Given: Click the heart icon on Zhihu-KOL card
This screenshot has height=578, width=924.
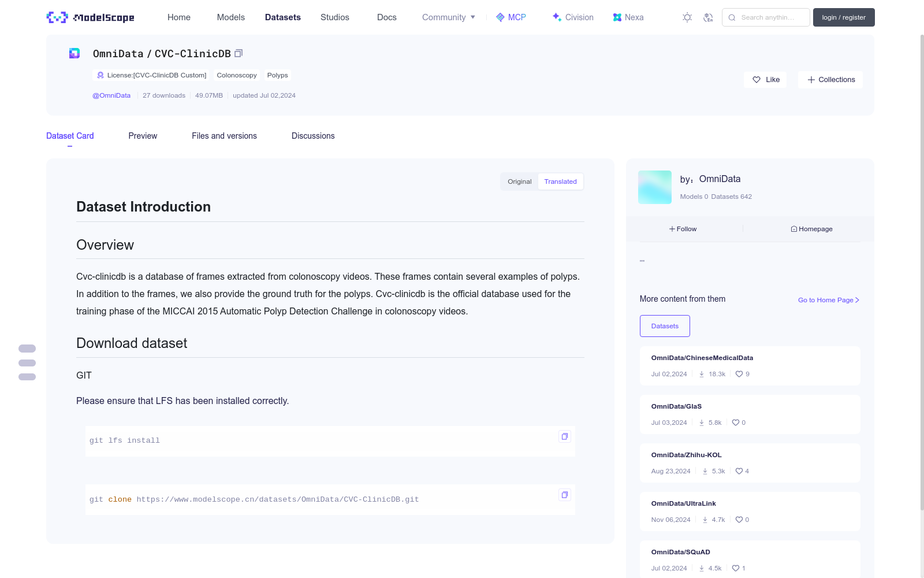Looking at the screenshot, I should (739, 471).
